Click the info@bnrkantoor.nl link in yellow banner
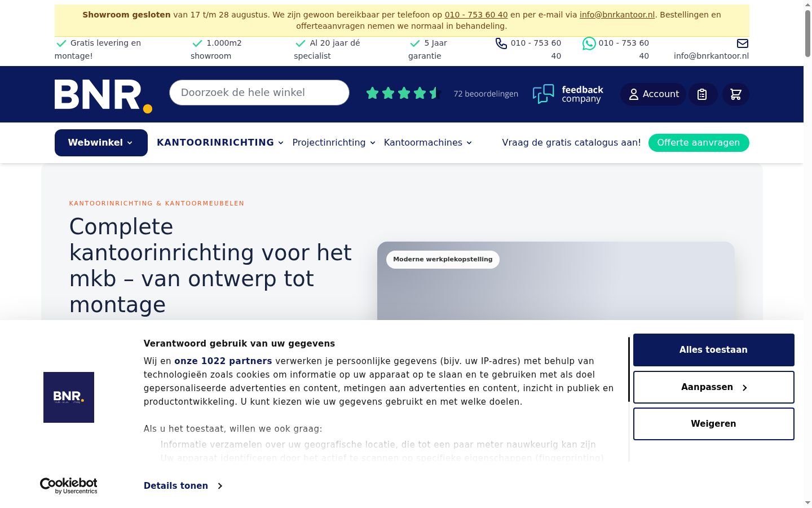This screenshot has height=508, width=812. click(617, 15)
